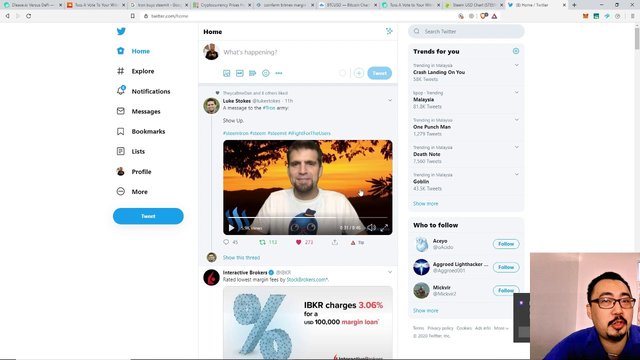Viewport: 640px width, 360px height.
Task: Click the Brave shields lion icon
Action: click(x=484, y=16)
